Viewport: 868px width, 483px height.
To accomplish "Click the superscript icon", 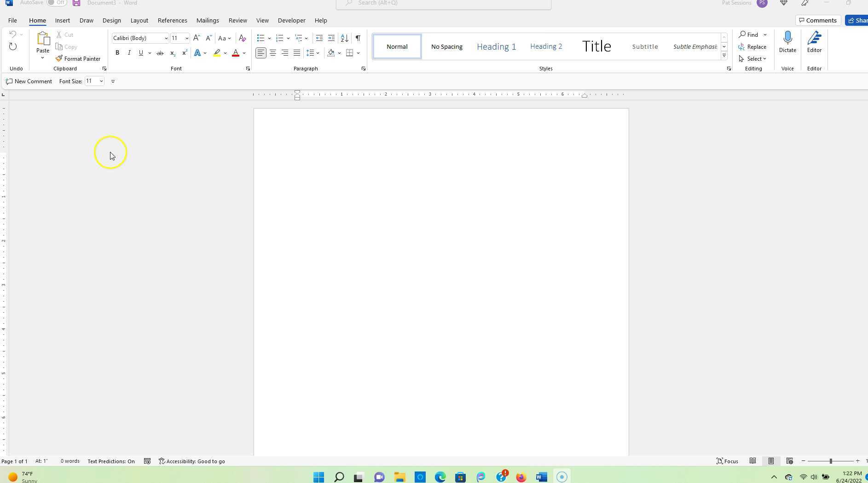I will pyautogui.click(x=184, y=53).
